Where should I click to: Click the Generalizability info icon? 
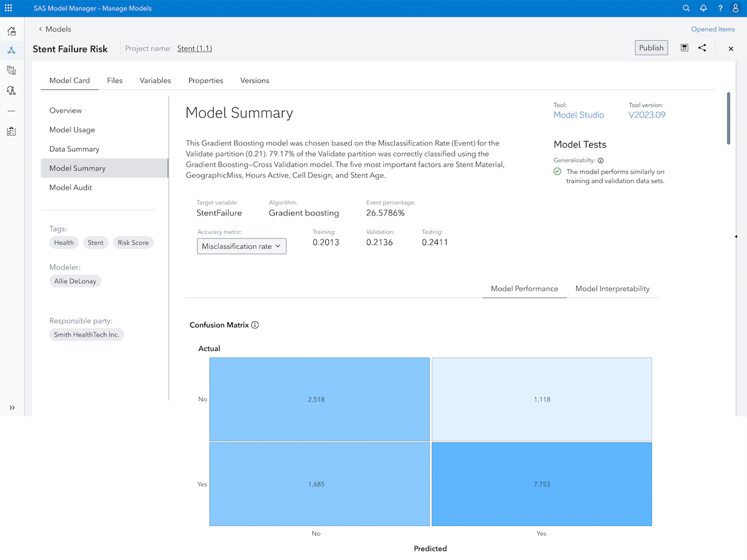pos(601,161)
